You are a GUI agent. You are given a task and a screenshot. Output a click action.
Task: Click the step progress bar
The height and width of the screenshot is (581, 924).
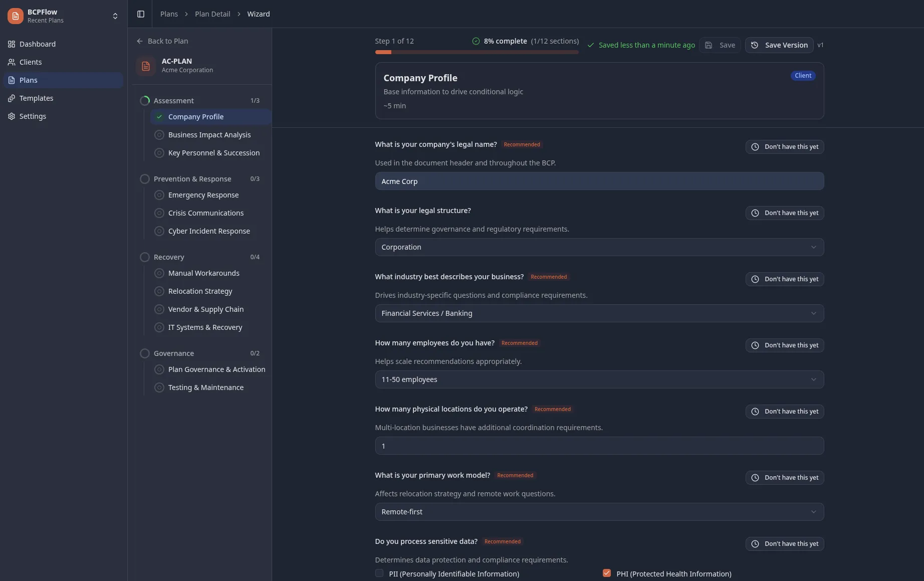[477, 52]
